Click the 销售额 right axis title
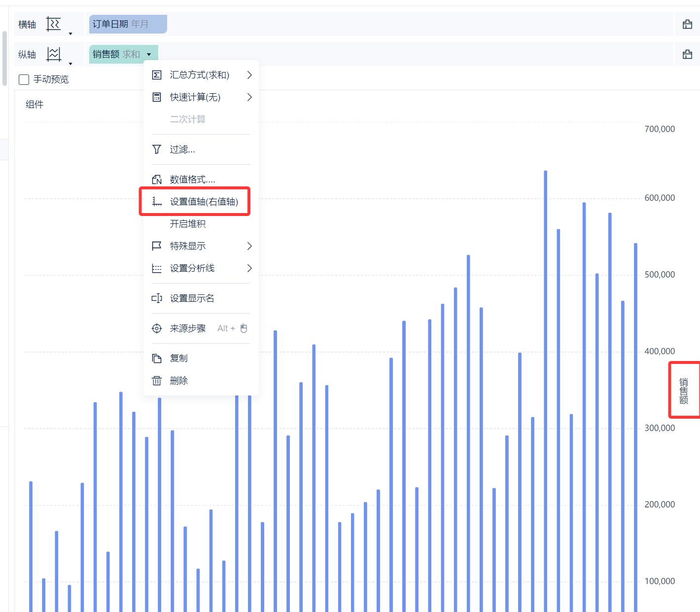 click(684, 391)
